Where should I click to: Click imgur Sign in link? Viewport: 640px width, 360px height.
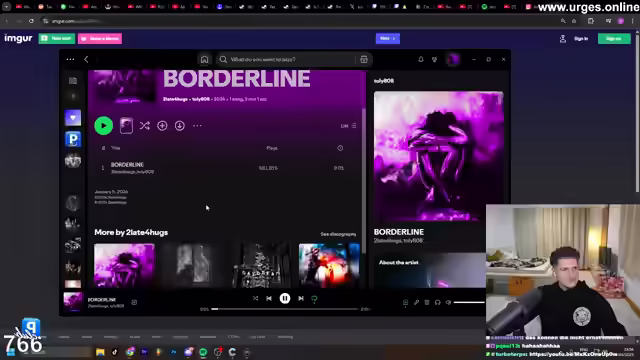click(581, 39)
